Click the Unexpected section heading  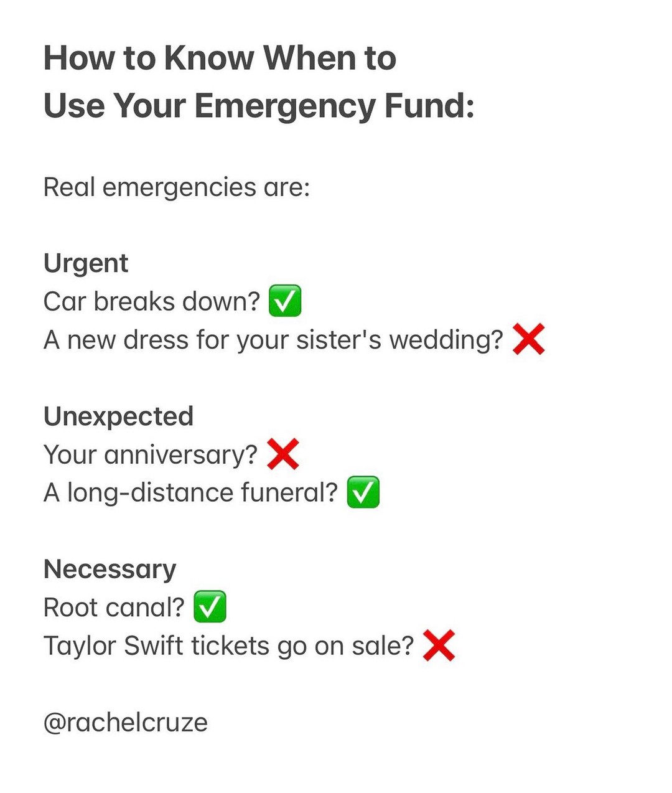click(x=118, y=416)
